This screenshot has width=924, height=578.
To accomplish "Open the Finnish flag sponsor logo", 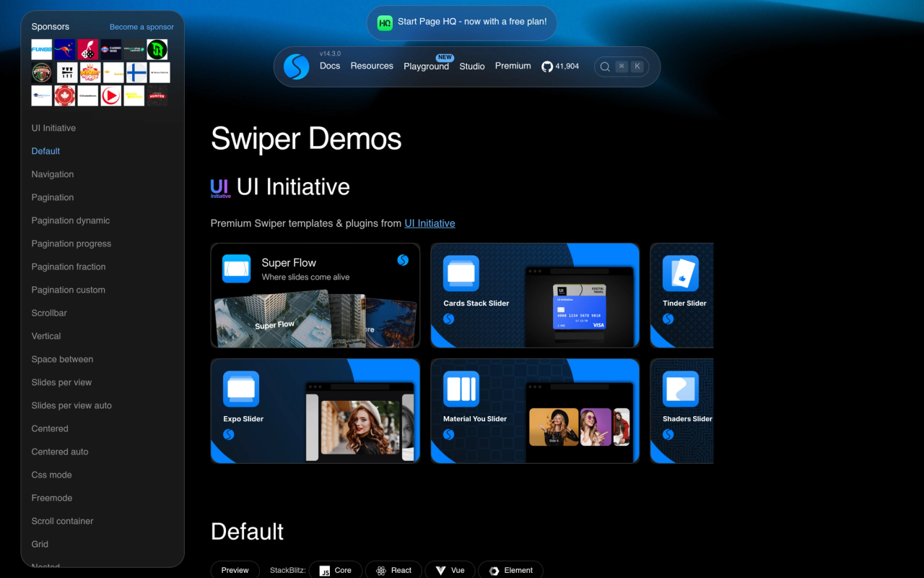I will (136, 72).
